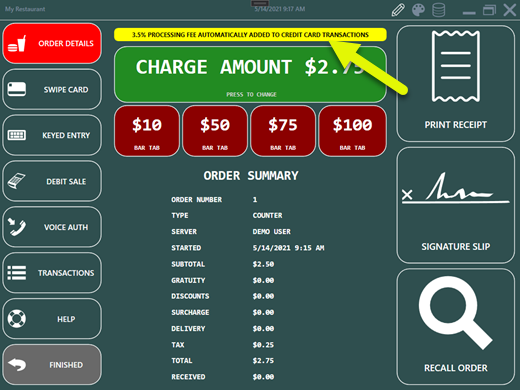Choose Keyed Entry keyboard option
The image size is (520, 390).
pos(52,135)
